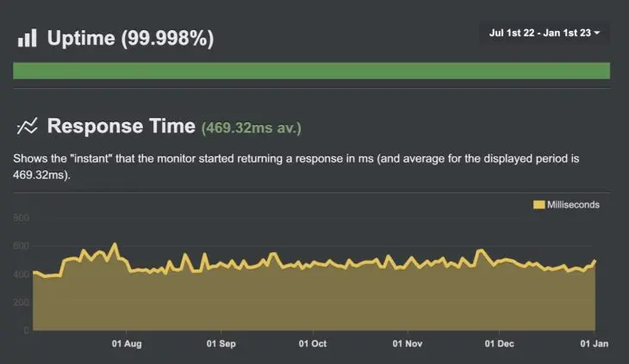Viewport: 629px width, 364px height.
Task: Click the Response Time line graph icon
Action: coord(27,126)
